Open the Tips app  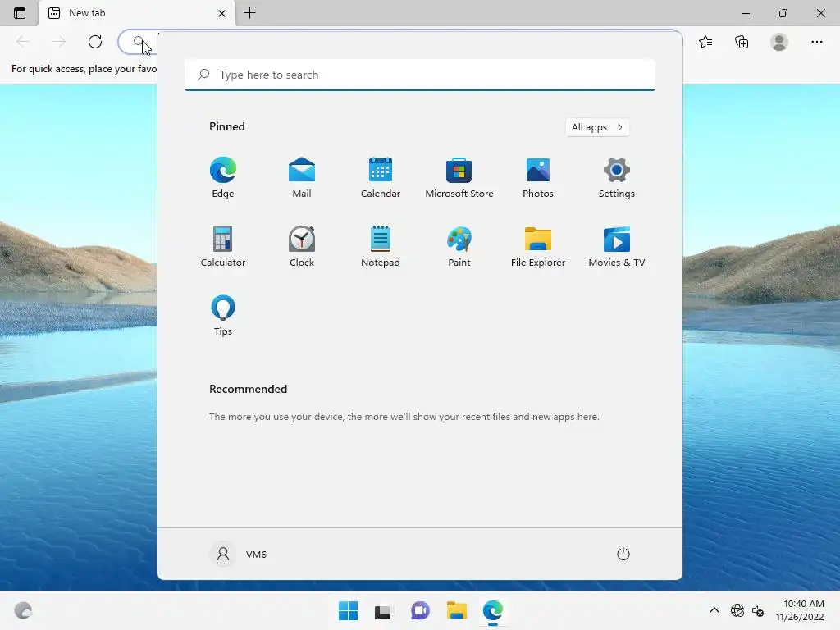pyautogui.click(x=223, y=316)
